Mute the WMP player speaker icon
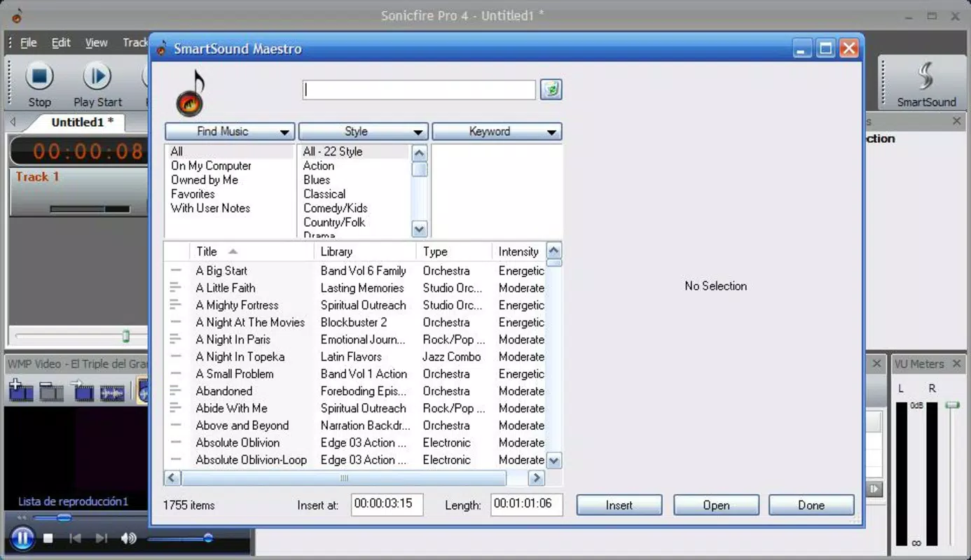The height and width of the screenshot is (560, 971). coord(129,538)
